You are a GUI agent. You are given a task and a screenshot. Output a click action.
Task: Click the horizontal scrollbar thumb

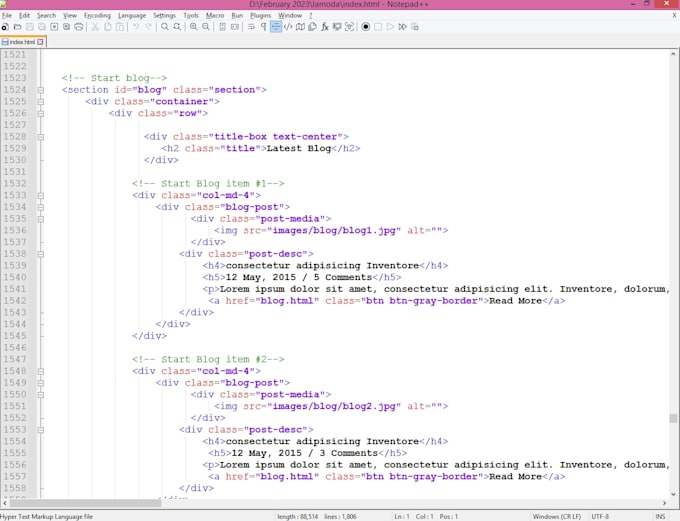tap(85, 503)
